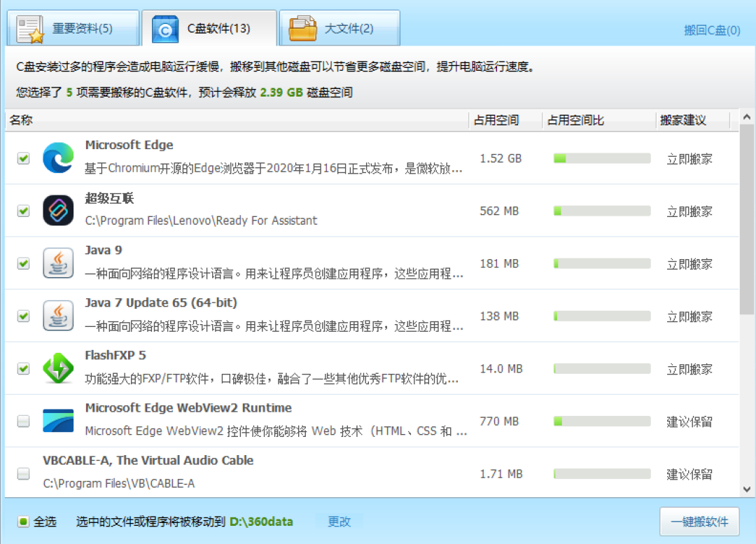
Task: Click the folder icon on 大文件 tab
Action: [302, 29]
